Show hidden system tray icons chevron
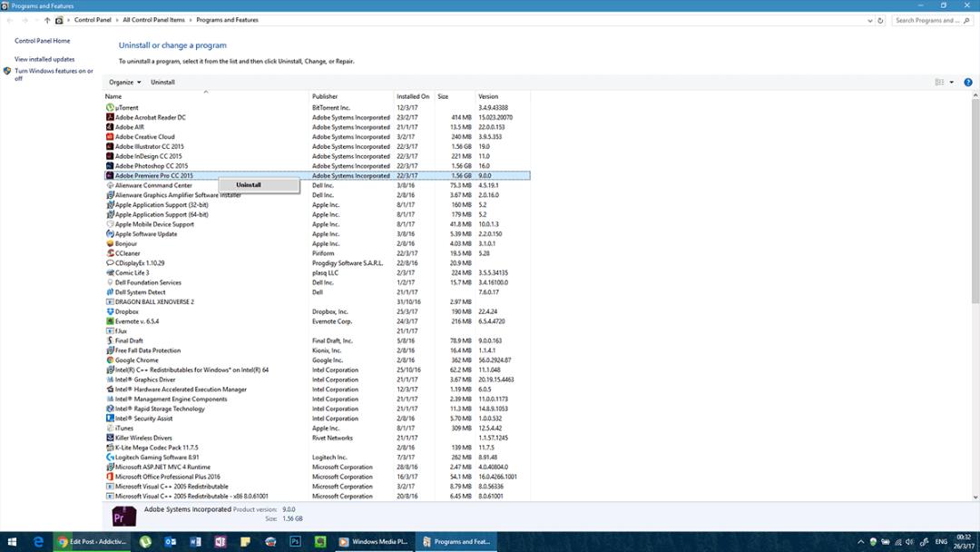The height and width of the screenshot is (552, 980). point(860,541)
